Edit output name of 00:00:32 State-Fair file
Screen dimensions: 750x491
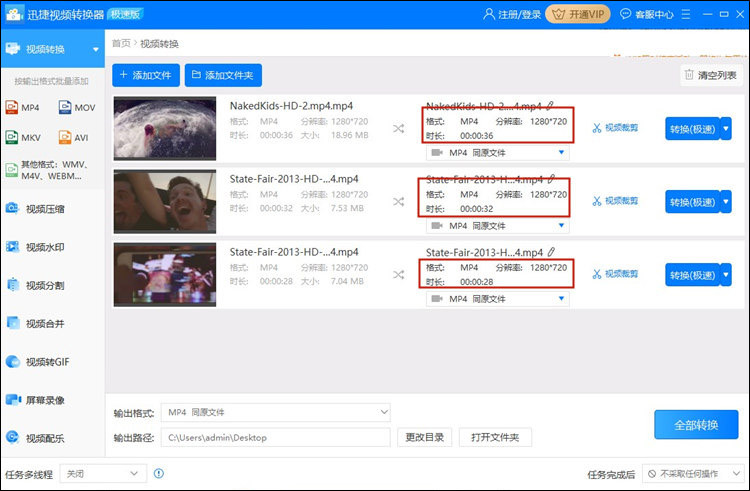(x=551, y=179)
